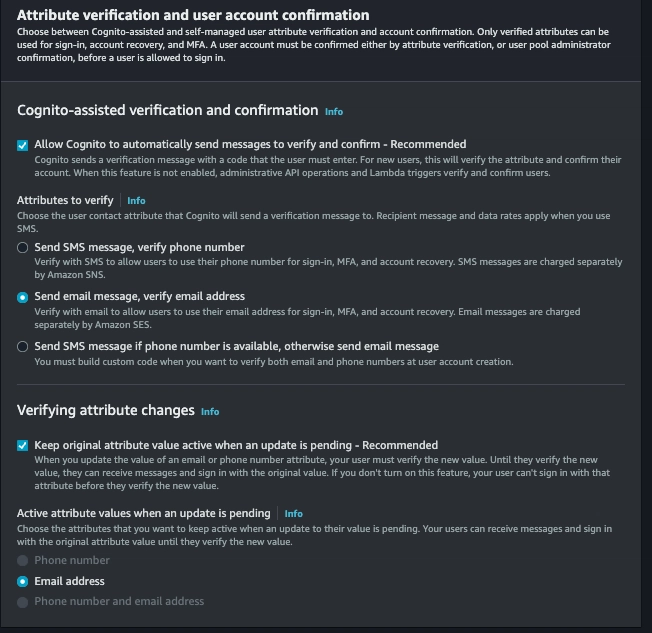Viewport: 652px width, 633px height.
Task: Open Info link beside Cognito-assisted verification heading
Action: coord(334,111)
